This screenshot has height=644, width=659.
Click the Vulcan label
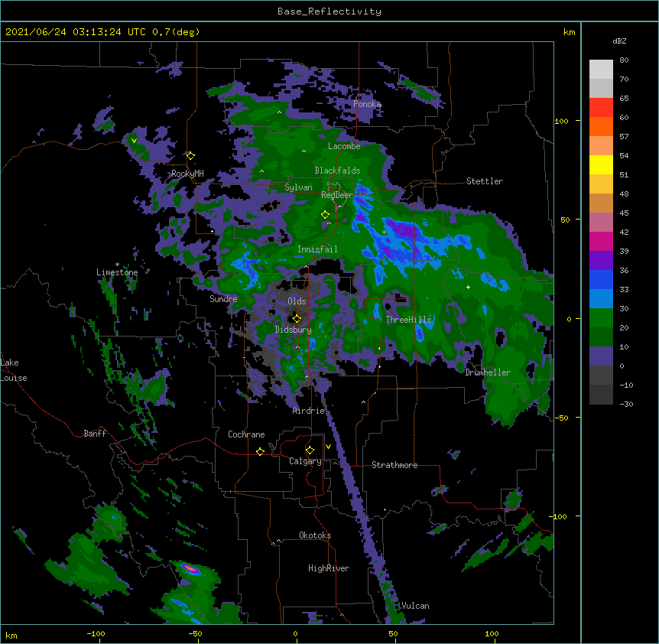coord(415,606)
